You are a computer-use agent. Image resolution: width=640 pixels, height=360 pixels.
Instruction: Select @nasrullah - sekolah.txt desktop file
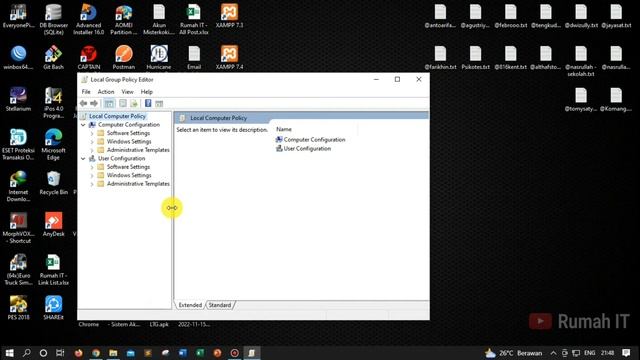(x=581, y=61)
